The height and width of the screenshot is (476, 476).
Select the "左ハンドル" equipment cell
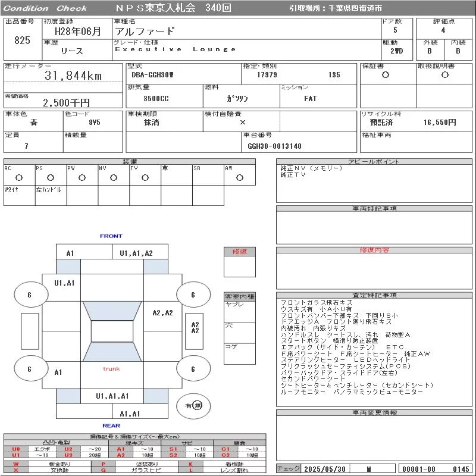[51, 196]
